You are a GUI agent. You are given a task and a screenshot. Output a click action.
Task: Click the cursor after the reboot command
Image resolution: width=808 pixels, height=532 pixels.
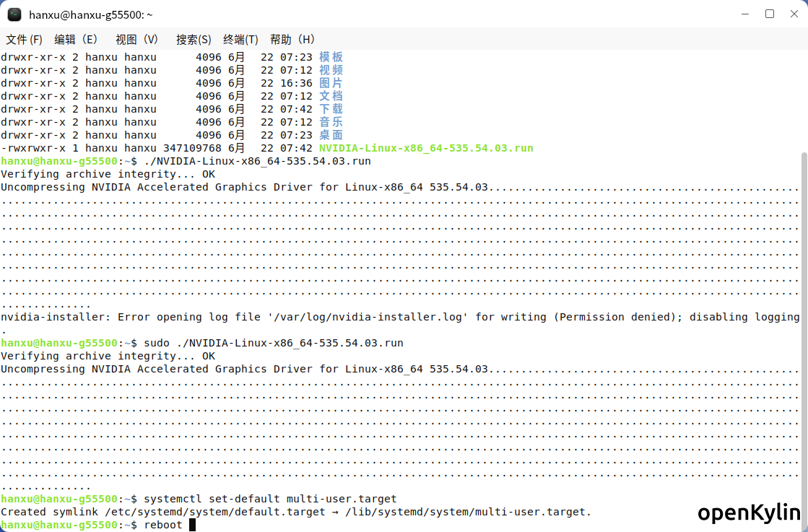(192, 525)
